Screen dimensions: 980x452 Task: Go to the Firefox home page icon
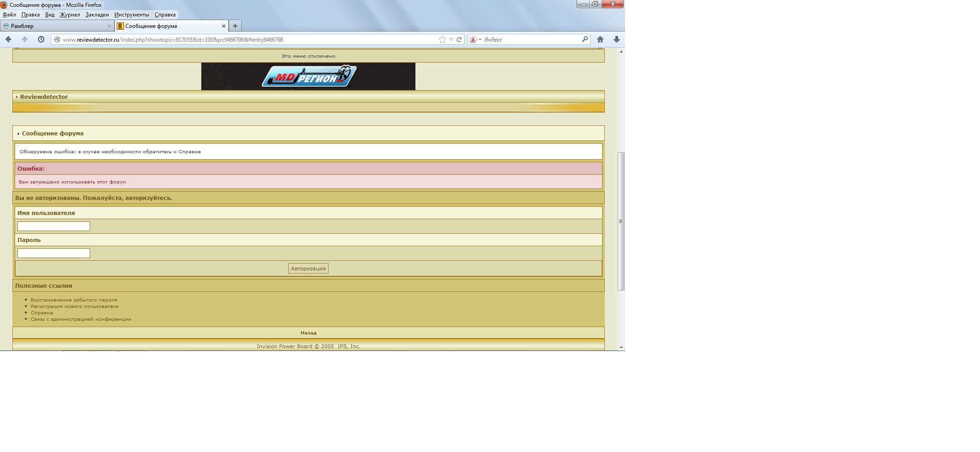600,39
